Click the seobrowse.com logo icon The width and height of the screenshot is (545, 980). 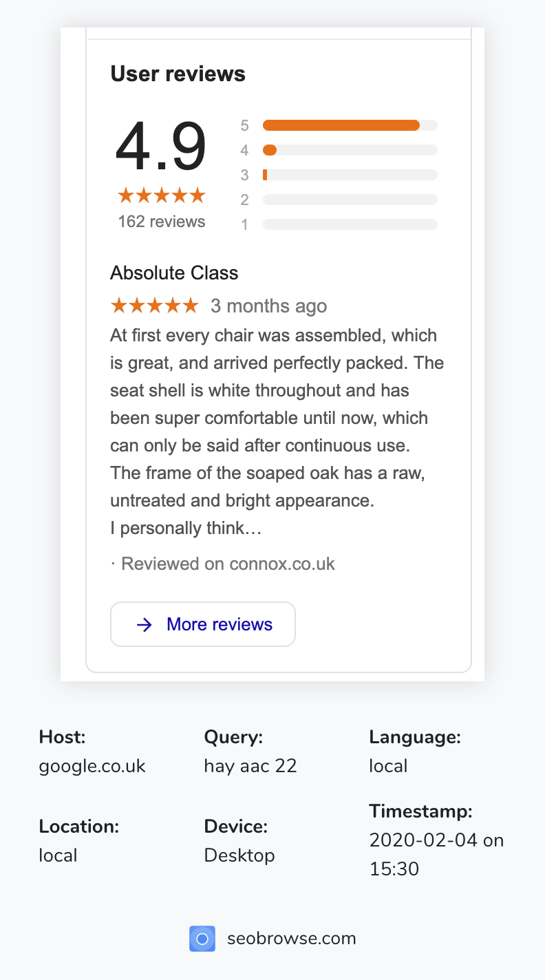(202, 938)
